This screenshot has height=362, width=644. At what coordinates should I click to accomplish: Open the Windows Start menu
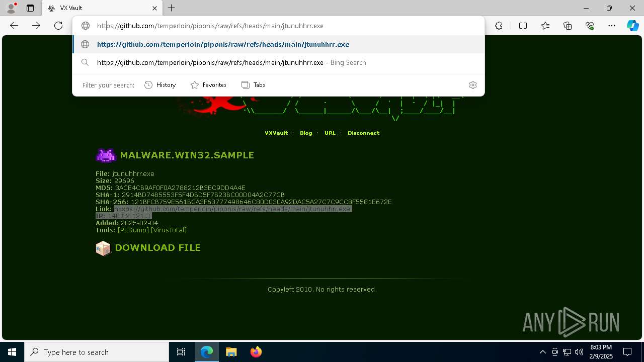[12, 352]
